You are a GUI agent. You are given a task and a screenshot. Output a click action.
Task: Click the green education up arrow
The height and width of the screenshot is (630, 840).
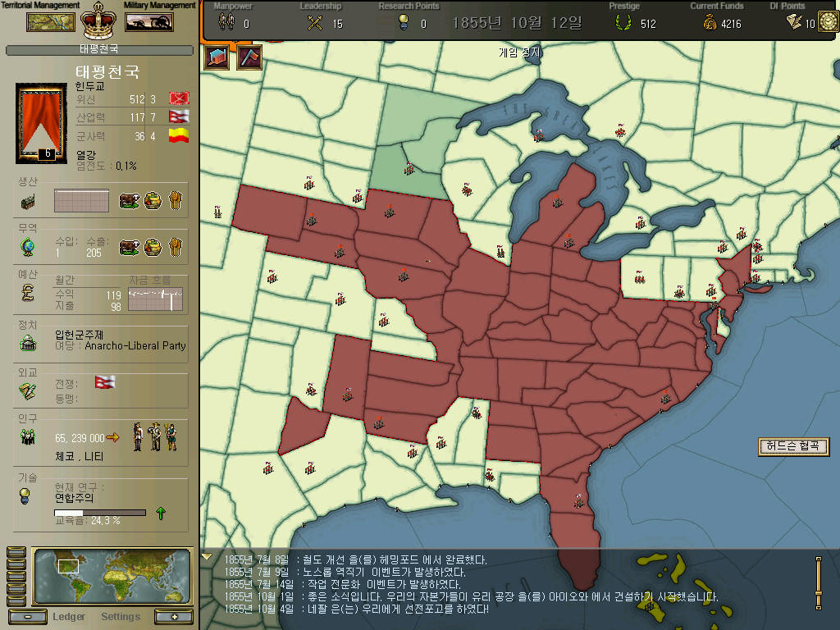pyautogui.click(x=161, y=514)
